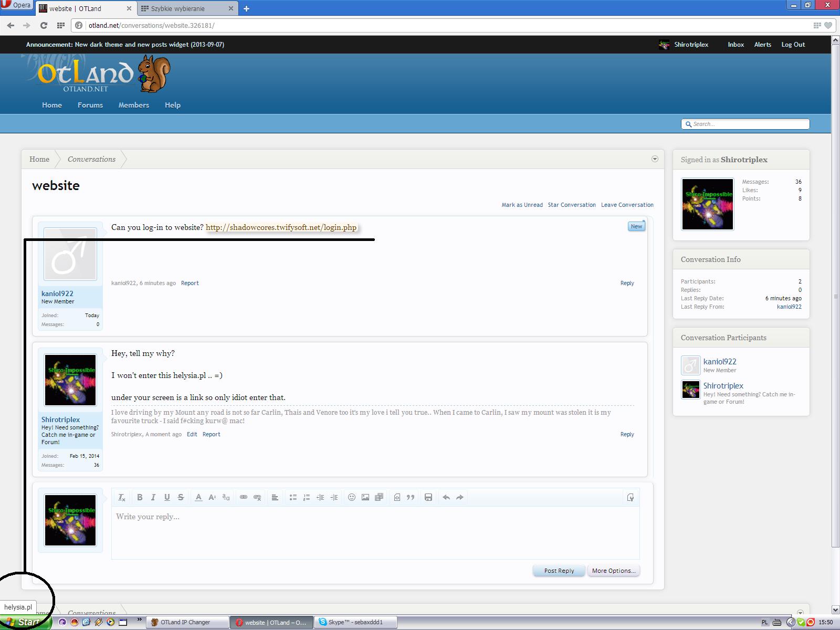Redo edit in reply editor
Screen dimensions: 840x630
pyautogui.click(x=460, y=497)
